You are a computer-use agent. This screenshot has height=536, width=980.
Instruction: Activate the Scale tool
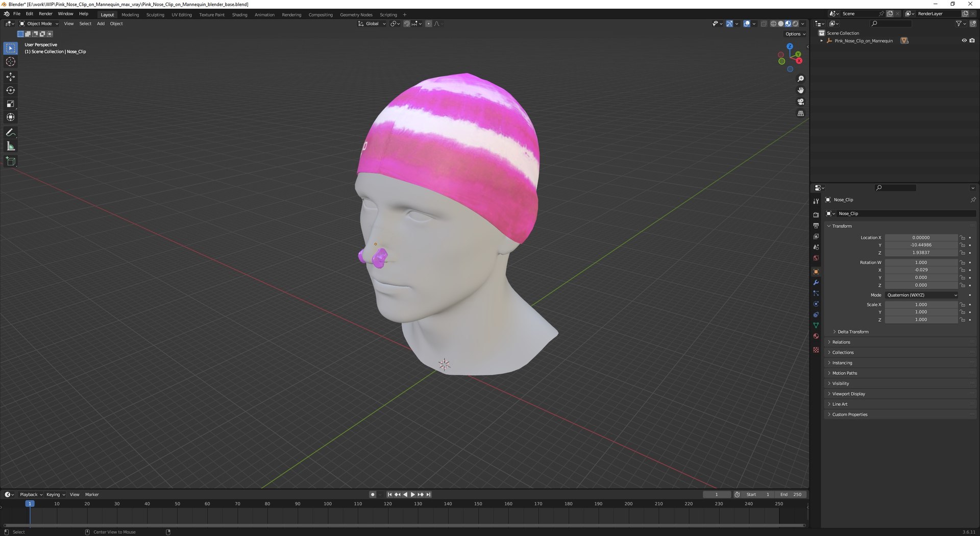[x=11, y=104]
